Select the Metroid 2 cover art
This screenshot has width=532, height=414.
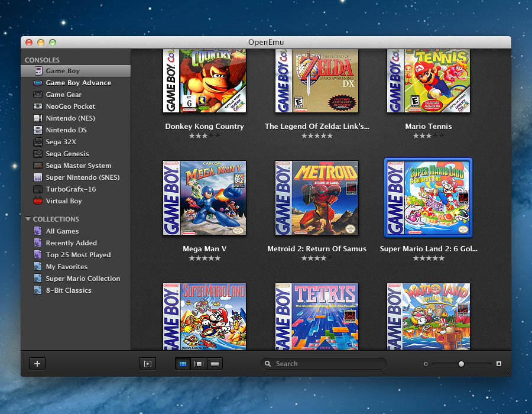pyautogui.click(x=317, y=198)
